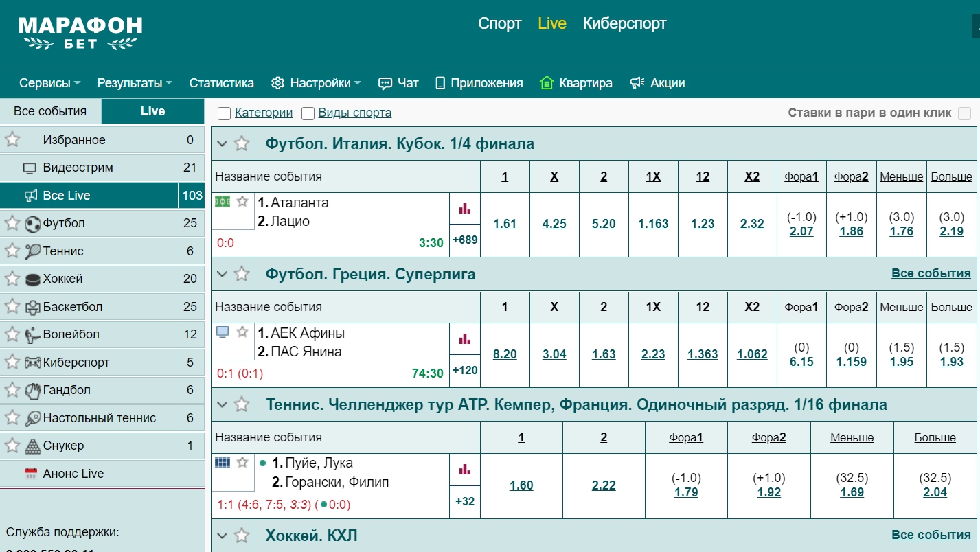Star the Футбол. Греция. Суперлига category
Image resolution: width=980 pixels, height=552 pixels.
[242, 274]
